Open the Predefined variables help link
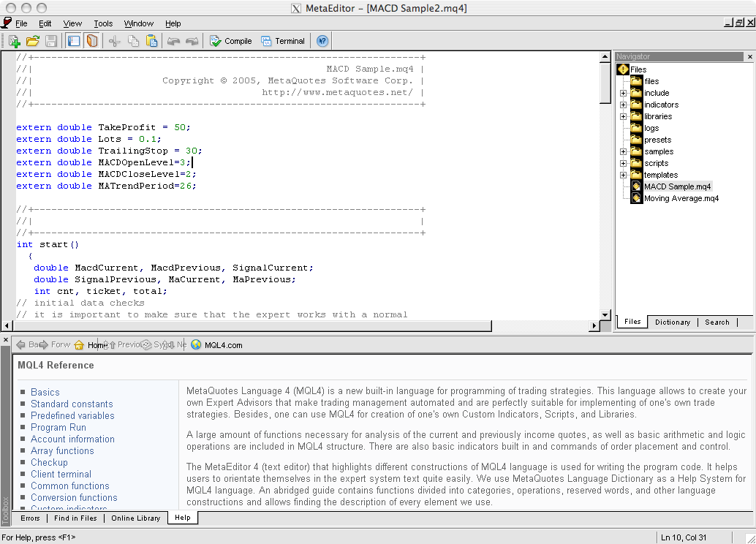 tap(72, 415)
